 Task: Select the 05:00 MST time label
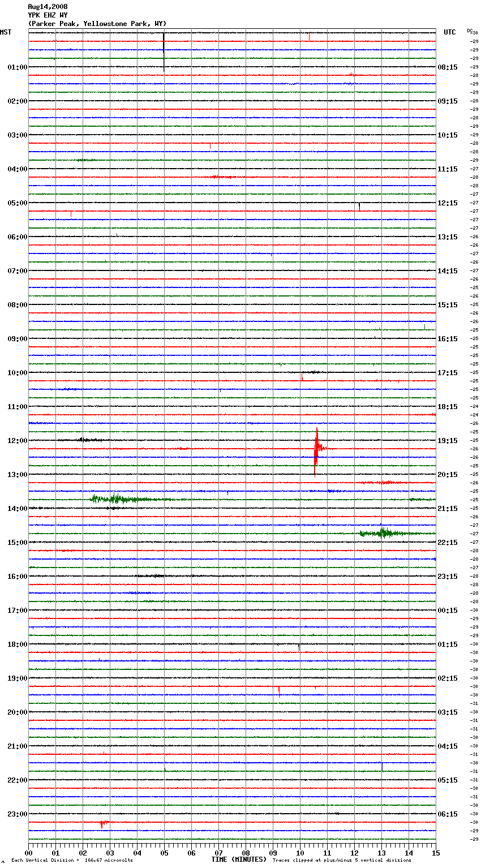18,203
